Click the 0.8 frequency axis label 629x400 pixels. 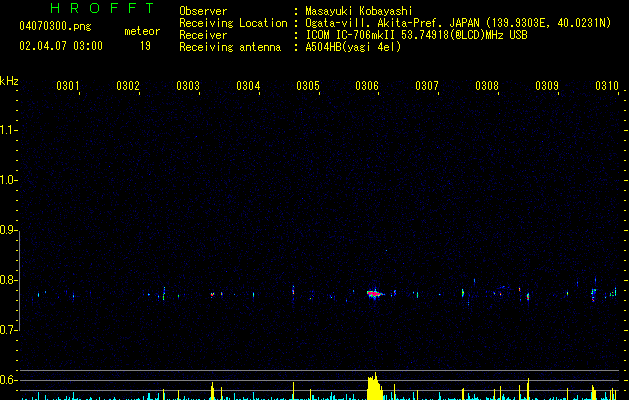click(8, 280)
